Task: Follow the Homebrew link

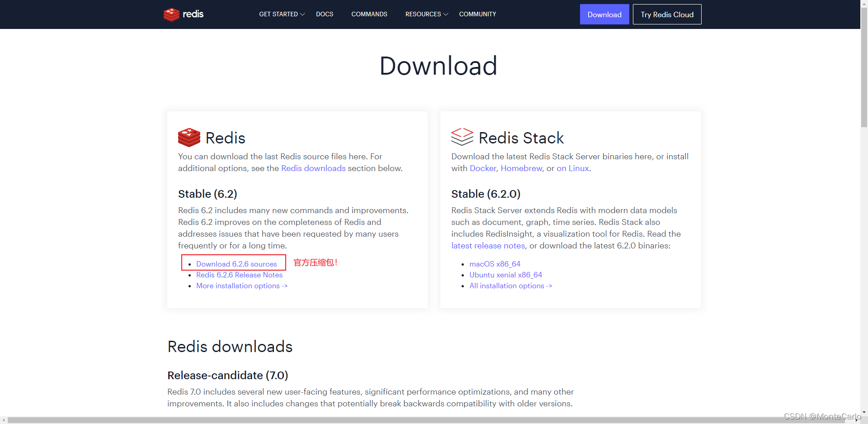Action: [521, 168]
